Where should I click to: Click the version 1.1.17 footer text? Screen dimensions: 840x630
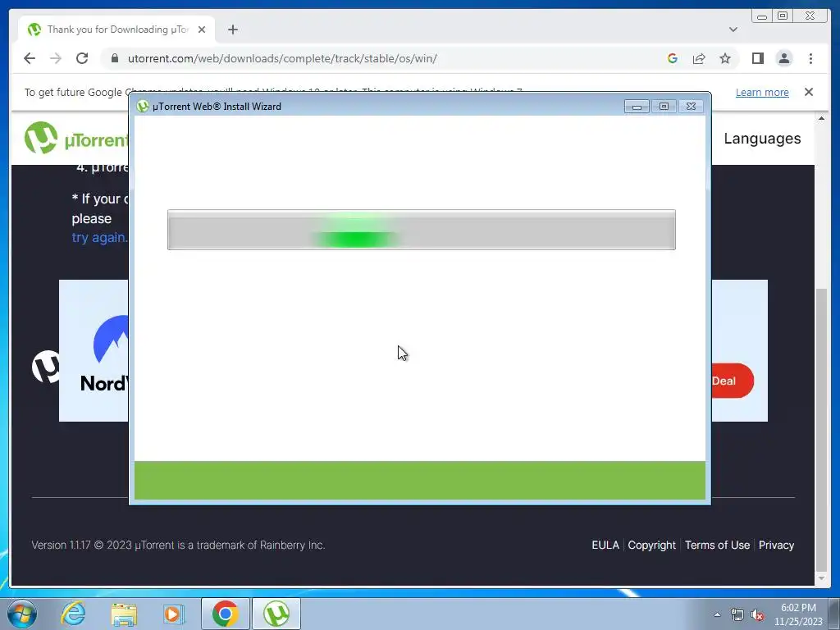178,545
